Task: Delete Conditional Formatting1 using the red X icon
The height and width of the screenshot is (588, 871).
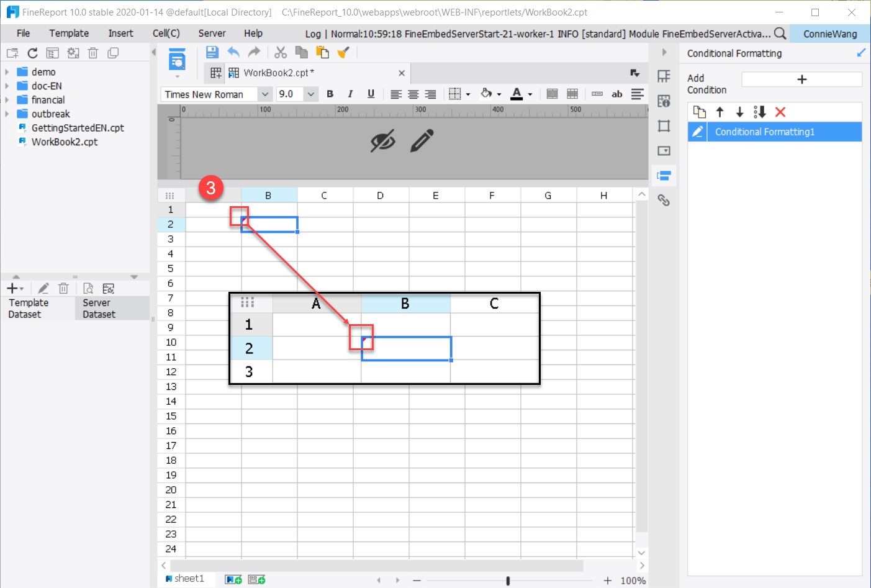Action: [x=780, y=112]
